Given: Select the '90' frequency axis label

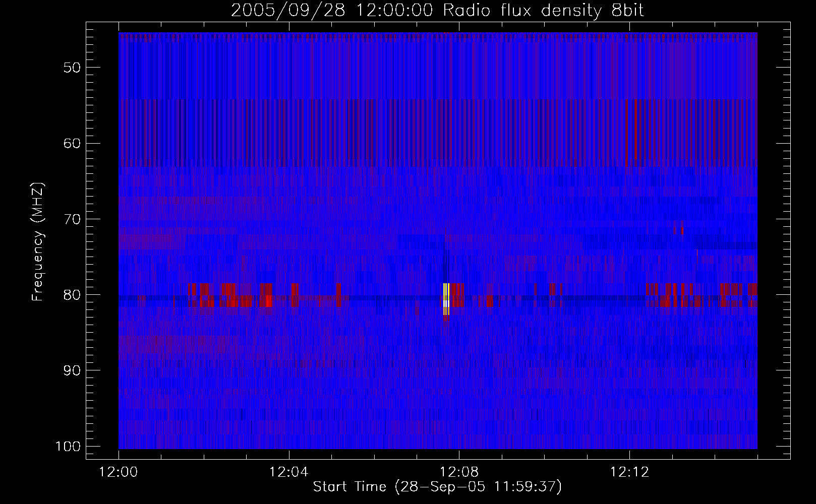Looking at the screenshot, I should (72, 370).
